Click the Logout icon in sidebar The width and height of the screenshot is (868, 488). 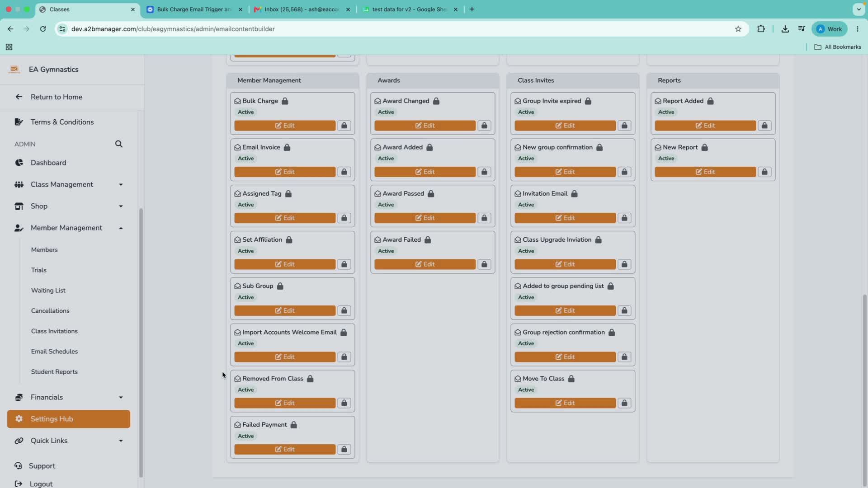(x=19, y=483)
